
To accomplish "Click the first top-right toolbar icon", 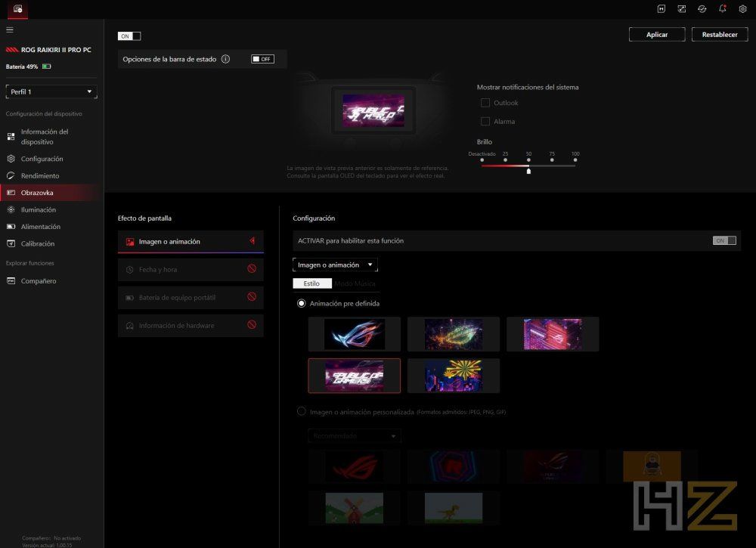I will [661, 8].
